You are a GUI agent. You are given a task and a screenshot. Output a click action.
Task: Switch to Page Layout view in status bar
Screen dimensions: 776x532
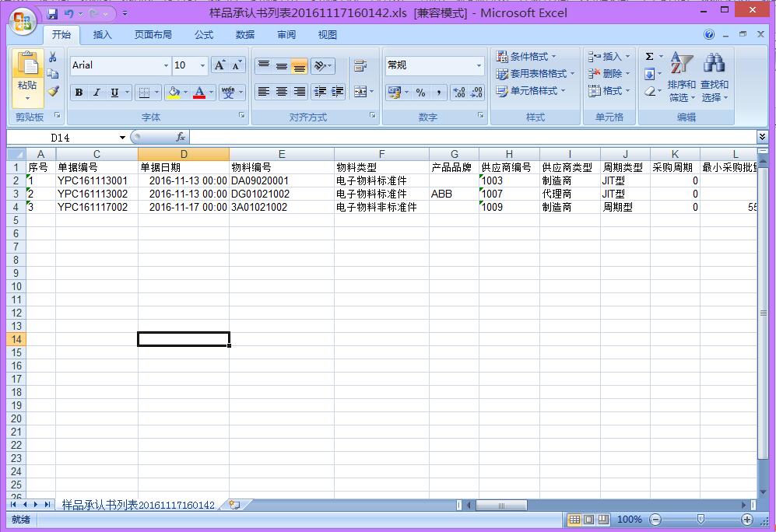point(588,520)
